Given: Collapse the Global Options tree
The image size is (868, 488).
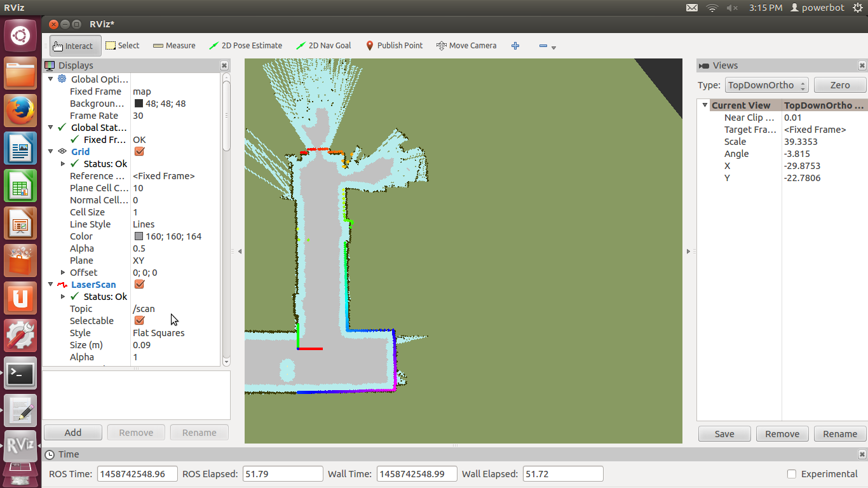Looking at the screenshot, I should (x=51, y=79).
